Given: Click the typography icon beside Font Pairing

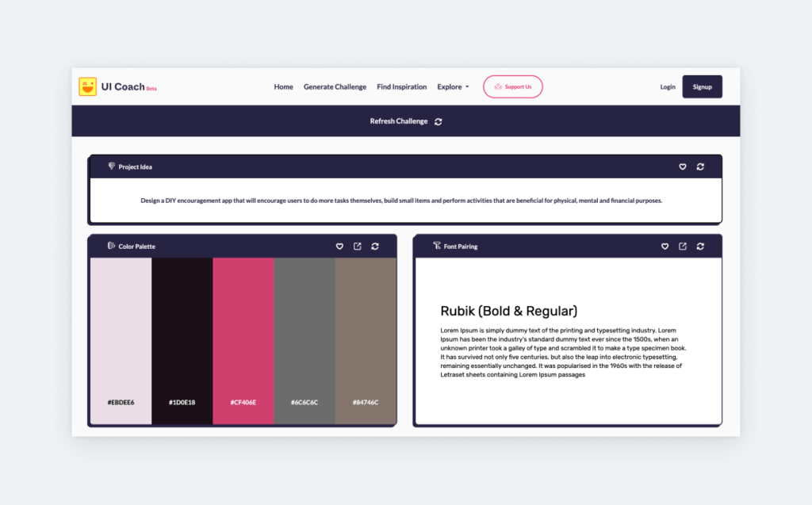Looking at the screenshot, I should click(x=435, y=247).
